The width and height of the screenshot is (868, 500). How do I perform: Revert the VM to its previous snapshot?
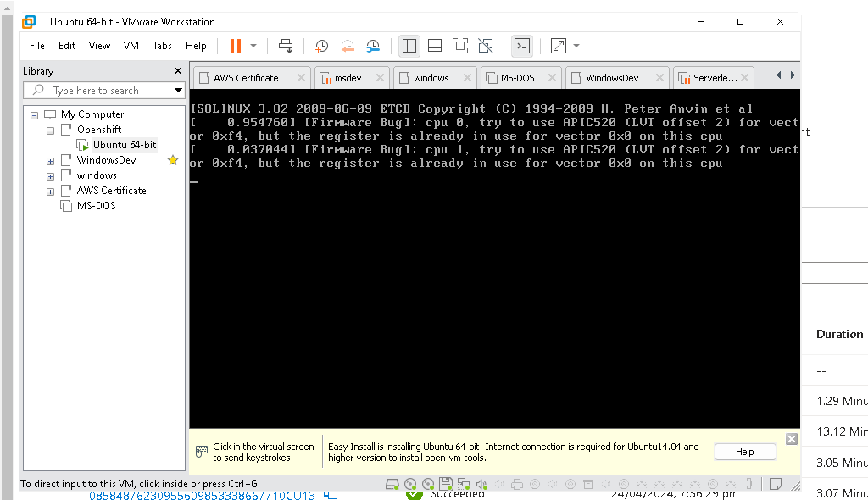pos(348,46)
